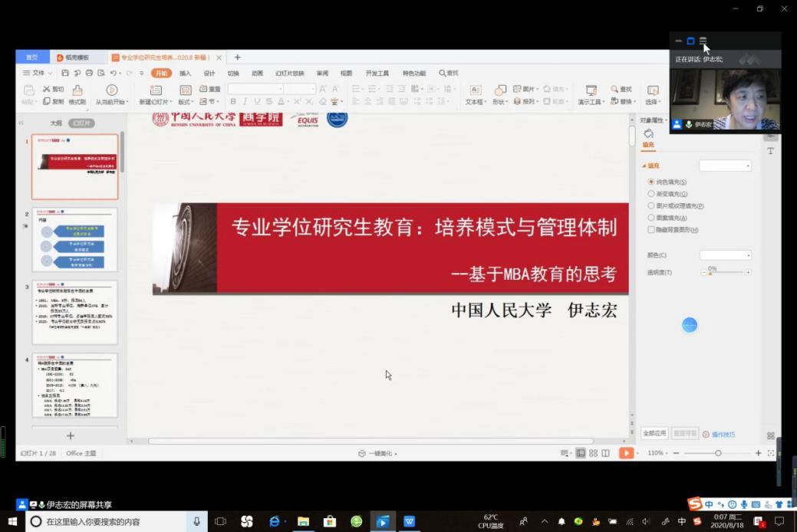This screenshot has width=797, height=532.
Task: Click the 全部应用 apply to all button
Action: tap(654, 434)
